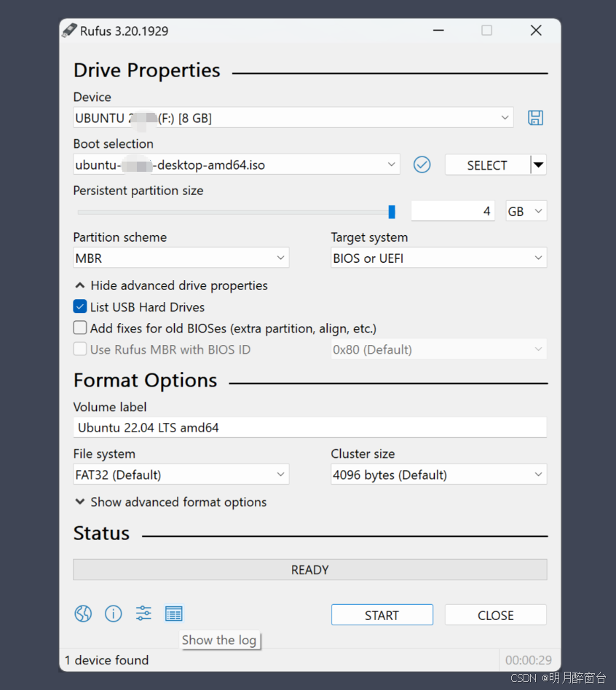Viewport: 616px width, 690px height.
Task: Open the Partition scheme MBR dropdown
Action: point(181,258)
